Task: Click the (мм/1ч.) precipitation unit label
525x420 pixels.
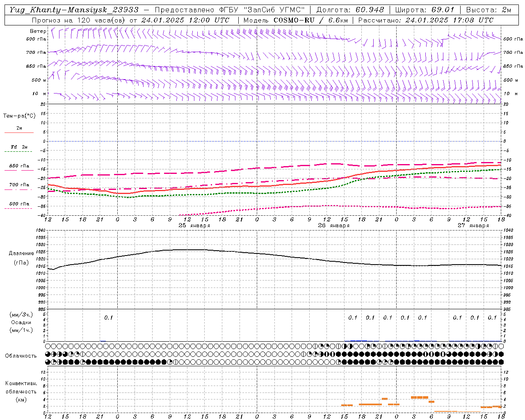Action: (21, 330)
